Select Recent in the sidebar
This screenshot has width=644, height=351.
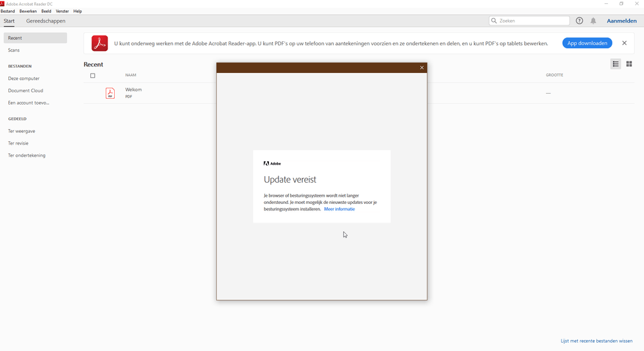click(35, 38)
